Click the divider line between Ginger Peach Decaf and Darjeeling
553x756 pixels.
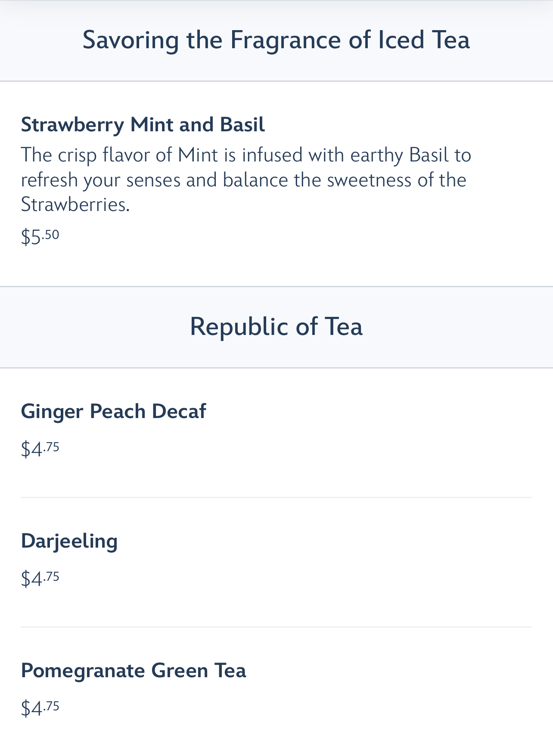pyautogui.click(x=276, y=497)
